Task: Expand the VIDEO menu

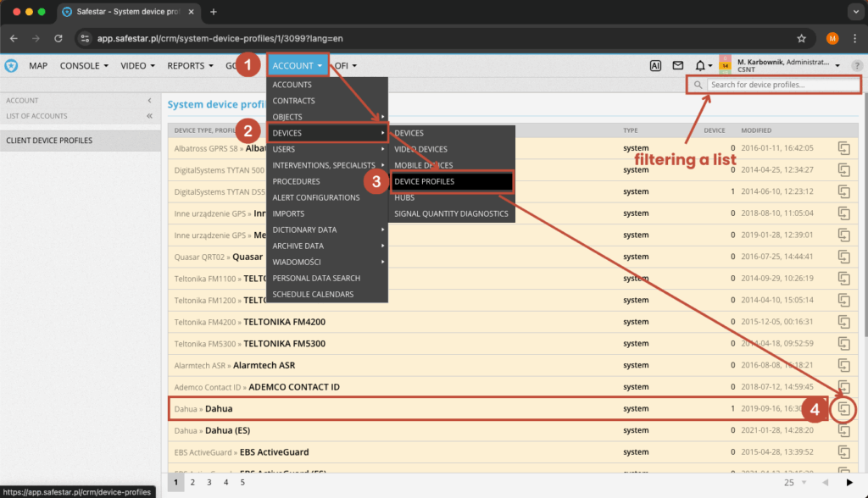Action: (138, 66)
